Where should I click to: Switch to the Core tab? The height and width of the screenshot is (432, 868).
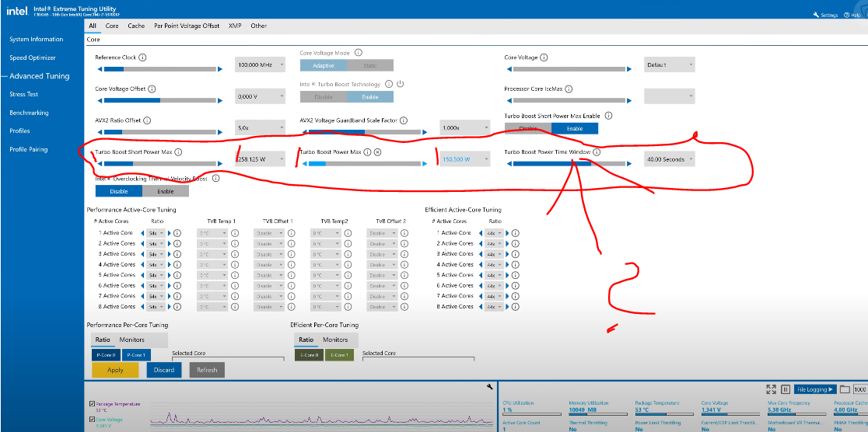tap(112, 26)
